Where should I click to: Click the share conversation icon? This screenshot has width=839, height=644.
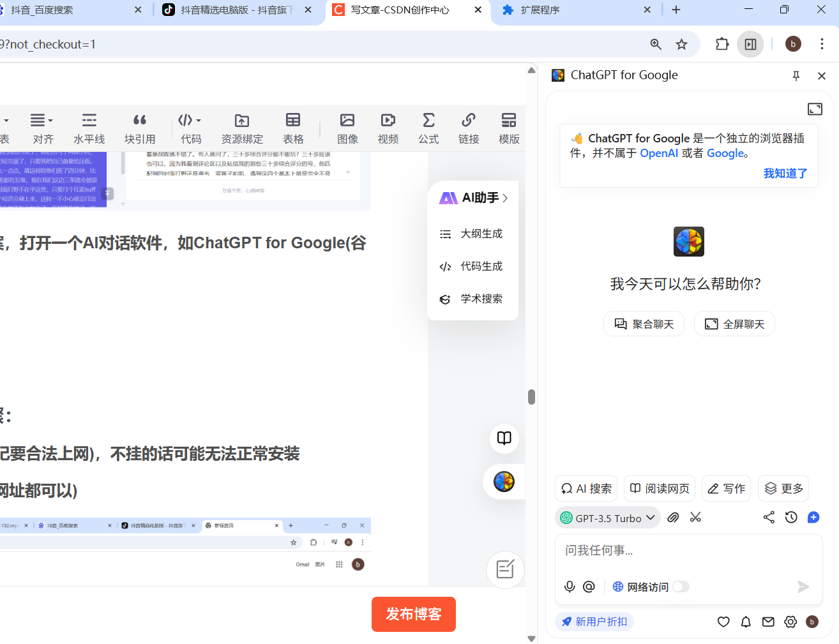[769, 518]
